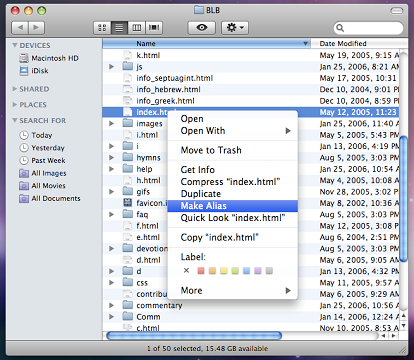Select iDisk in the sidebar
This screenshot has height=360, width=414.
[34, 71]
